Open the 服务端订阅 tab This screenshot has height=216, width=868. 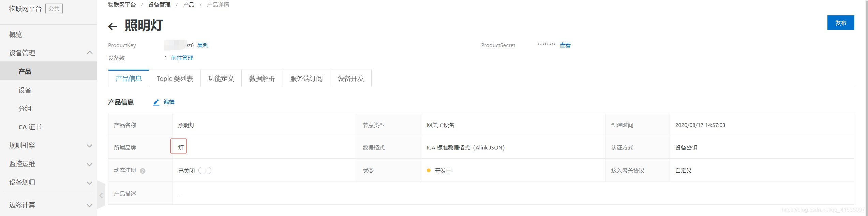[x=306, y=78]
